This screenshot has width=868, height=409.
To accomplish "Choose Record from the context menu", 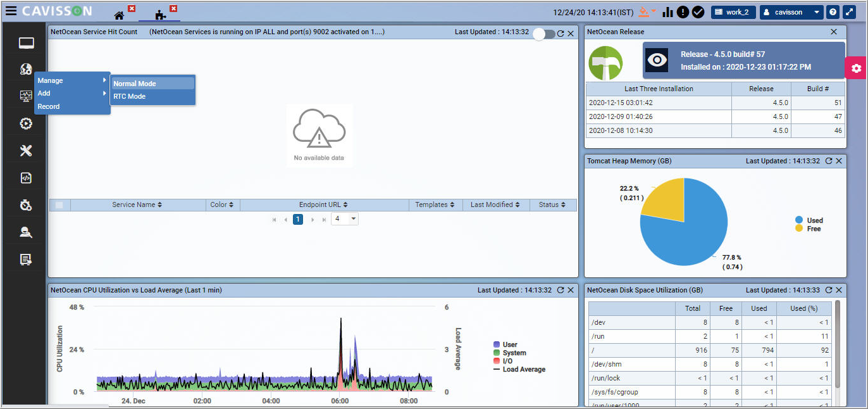I will (72, 106).
